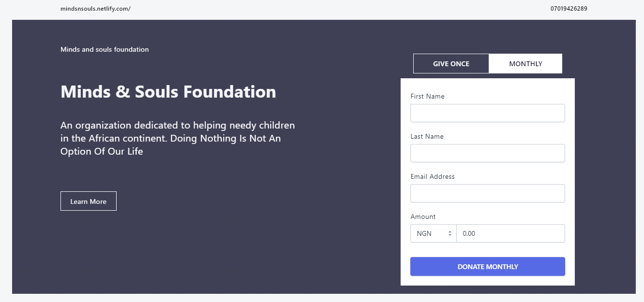Click the First Name label
This screenshot has width=644, height=302.
coord(428,96)
